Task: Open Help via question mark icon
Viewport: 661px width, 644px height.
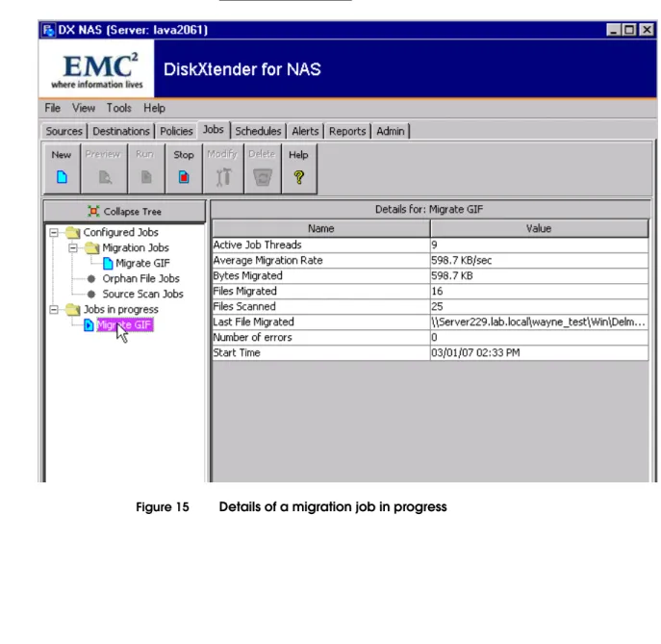Action: (299, 177)
